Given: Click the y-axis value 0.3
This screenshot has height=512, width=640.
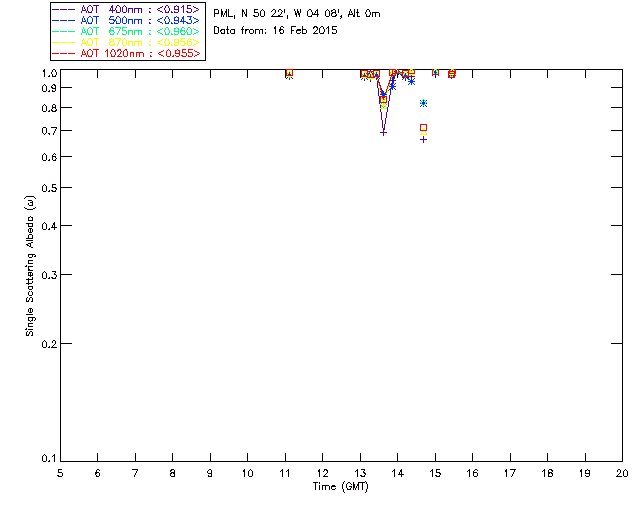Looking at the screenshot, I should pos(49,275).
